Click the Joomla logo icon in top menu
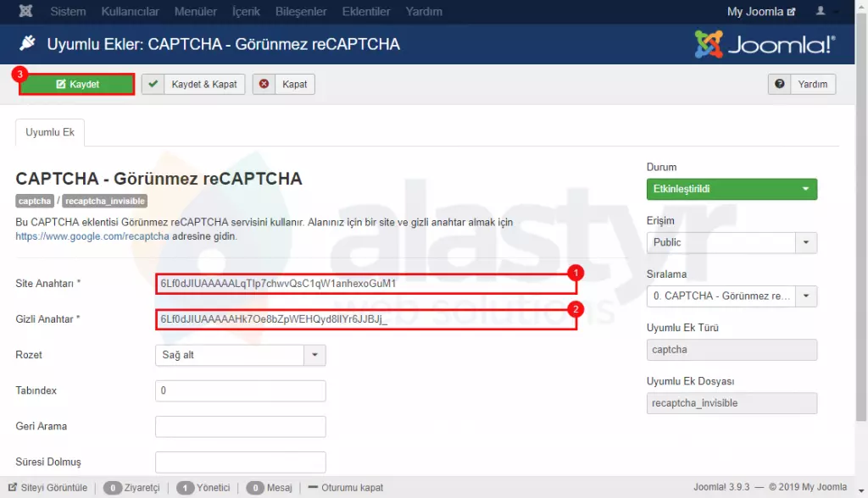This screenshot has height=498, width=868. click(x=25, y=11)
